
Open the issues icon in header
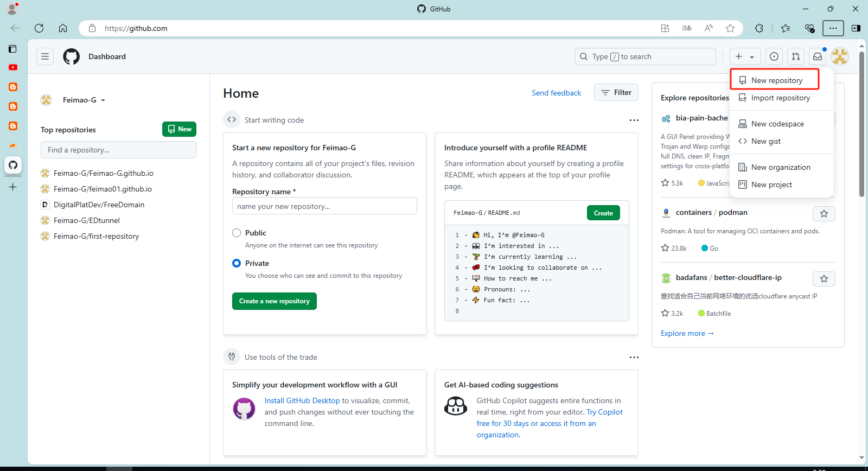[774, 56]
